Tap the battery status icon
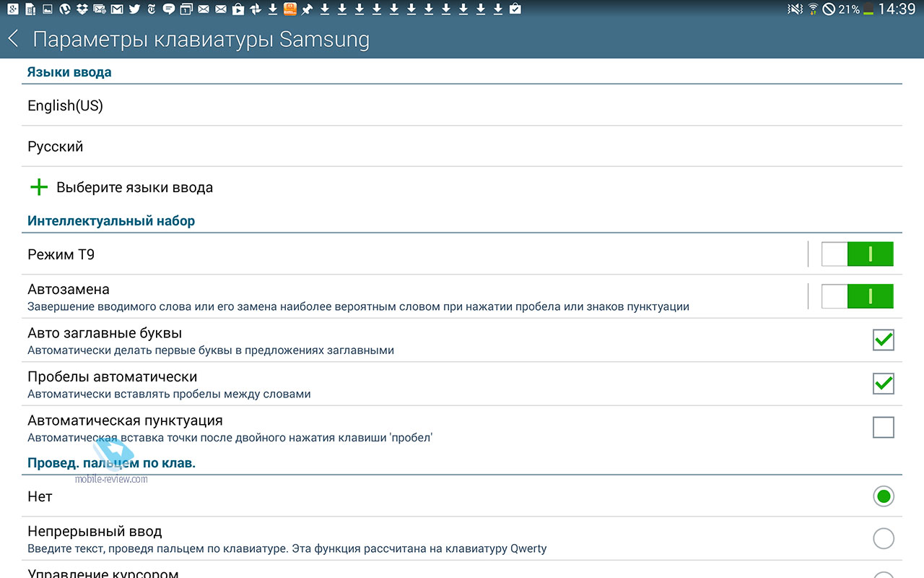Image resolution: width=924 pixels, height=578 pixels. (868, 9)
